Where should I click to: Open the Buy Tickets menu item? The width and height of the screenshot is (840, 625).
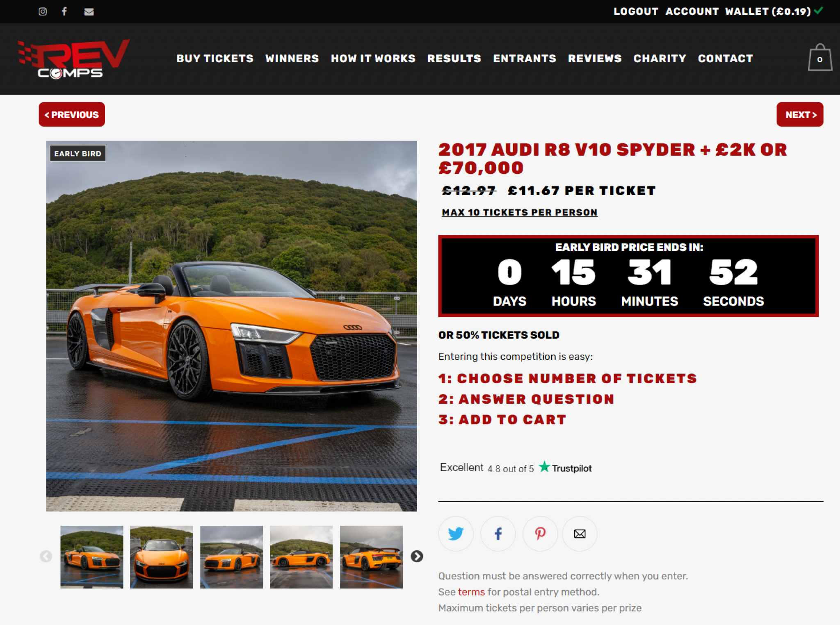tap(215, 59)
